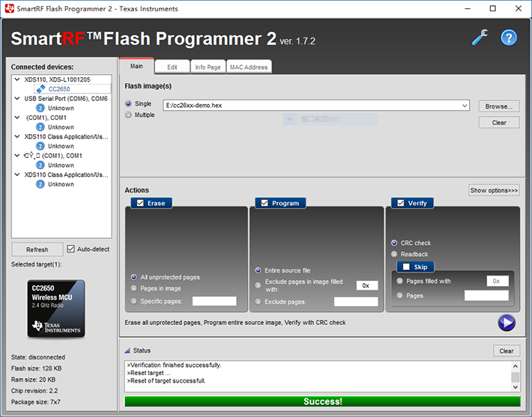Collapse the last XDS110 Class Application node

point(17,174)
